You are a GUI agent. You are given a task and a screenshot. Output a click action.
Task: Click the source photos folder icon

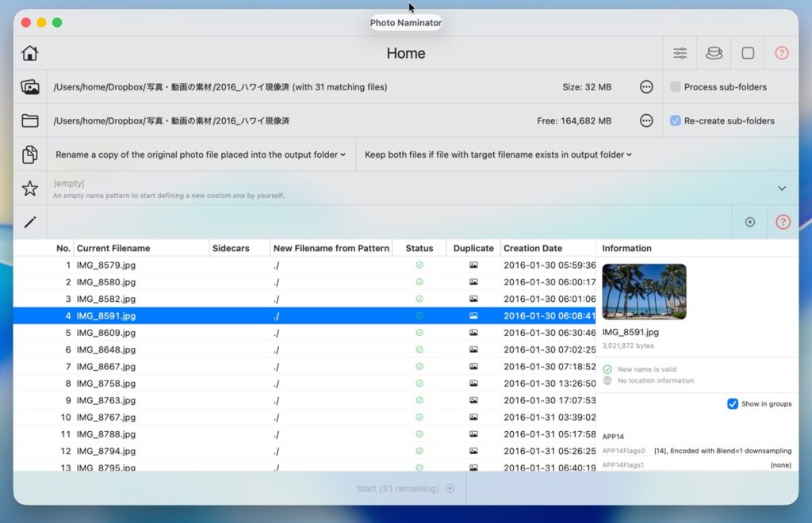click(x=30, y=87)
